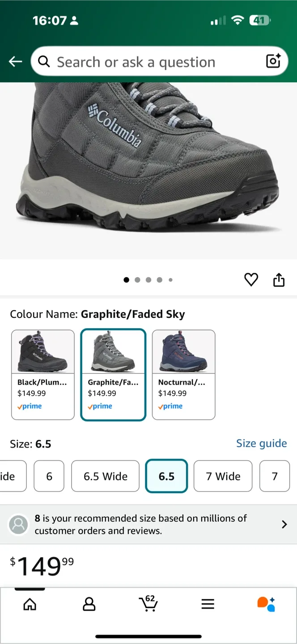Tap the share icon

click(x=279, y=280)
